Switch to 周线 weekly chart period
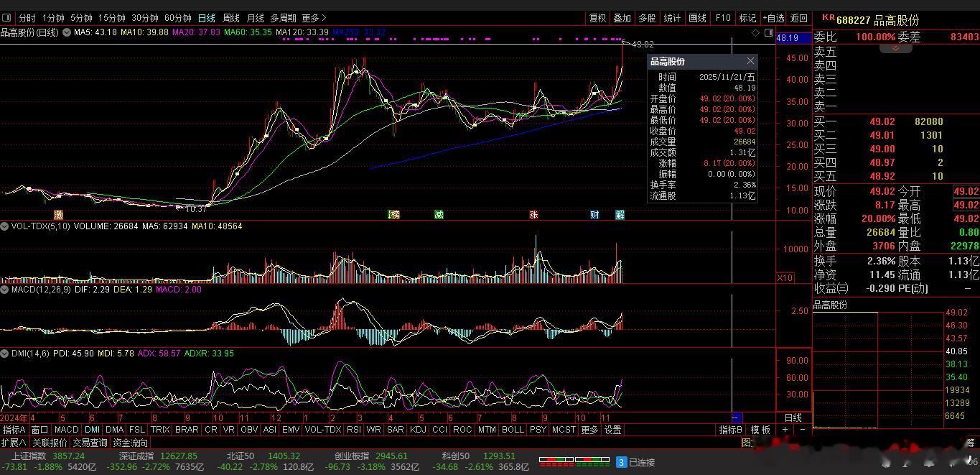This screenshot has width=980, height=475. click(230, 18)
